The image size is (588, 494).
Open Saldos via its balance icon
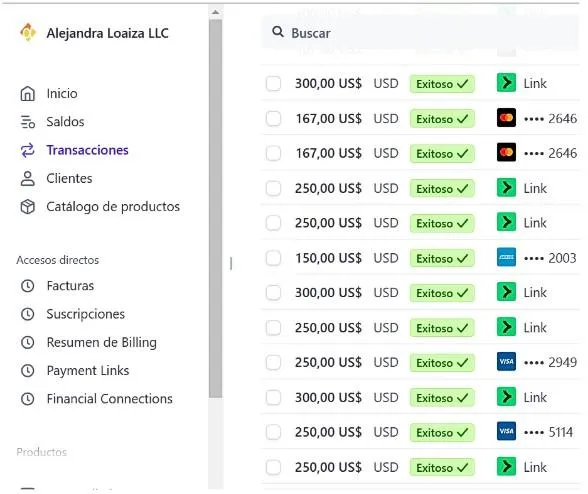coord(27,122)
